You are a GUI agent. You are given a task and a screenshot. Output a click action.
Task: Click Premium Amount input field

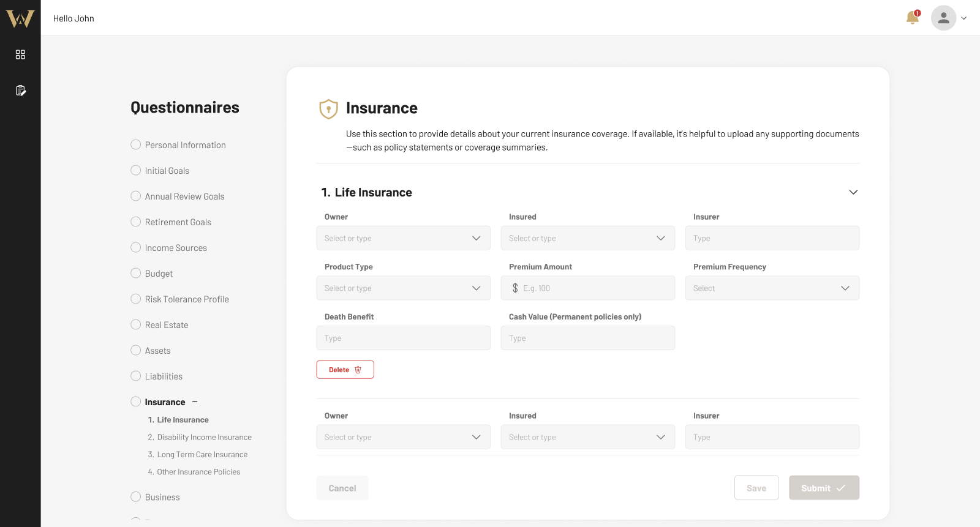(x=588, y=288)
